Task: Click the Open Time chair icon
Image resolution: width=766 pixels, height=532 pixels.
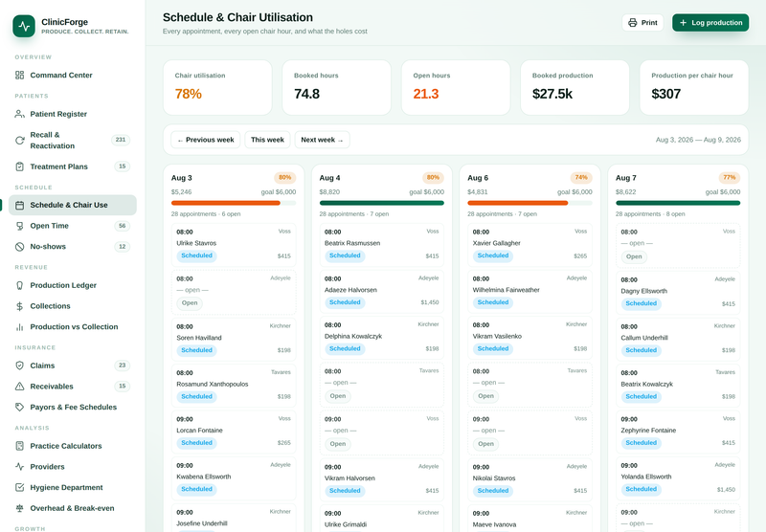Action: coord(19,226)
